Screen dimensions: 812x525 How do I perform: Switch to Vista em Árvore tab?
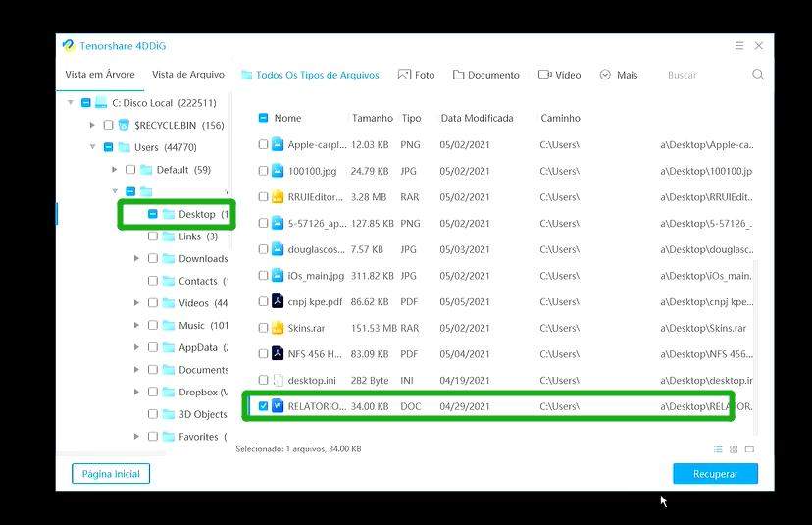(100, 75)
